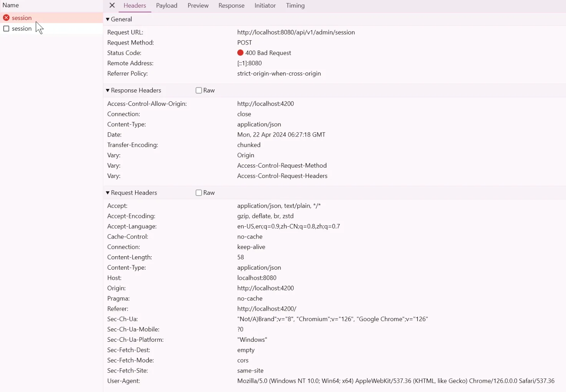Enable Raw view for Response Headers
The image size is (566, 392).
199,91
